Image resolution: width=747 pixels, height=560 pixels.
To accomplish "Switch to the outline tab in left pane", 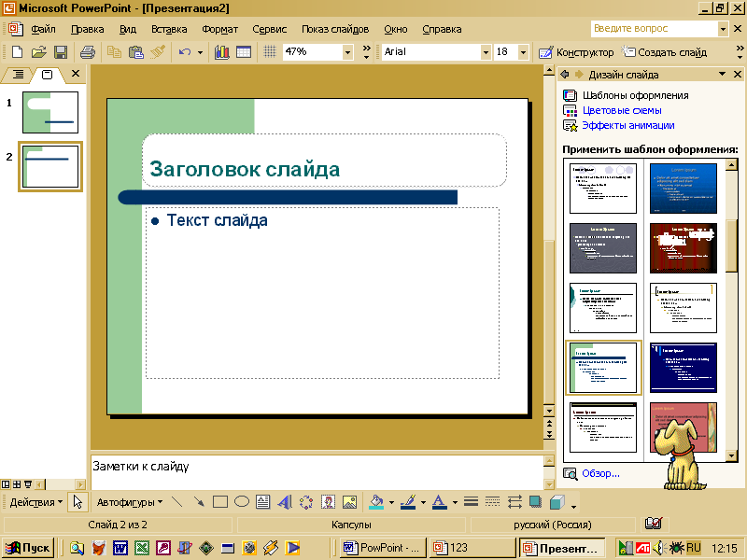I will click(x=18, y=75).
